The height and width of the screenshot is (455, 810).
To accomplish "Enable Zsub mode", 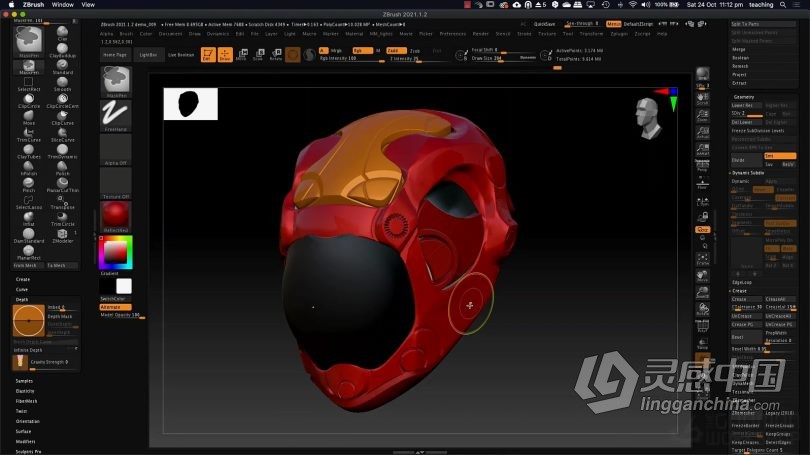I will tap(415, 51).
